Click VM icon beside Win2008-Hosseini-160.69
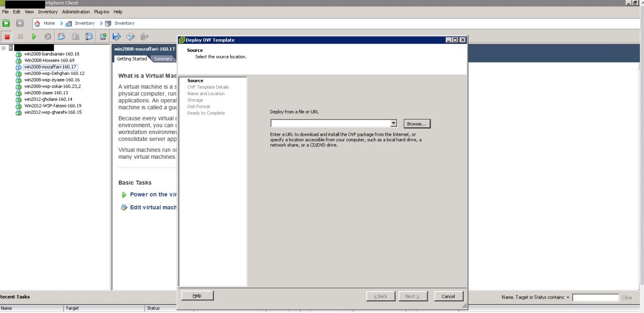Image resolution: width=644 pixels, height=313 pixels. click(x=19, y=60)
